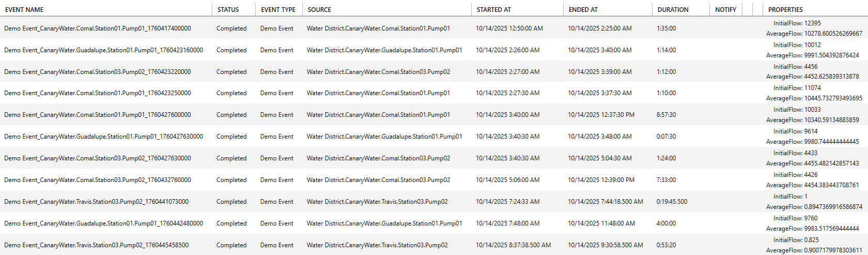Select event Travis.Station03.Pump02_1760445458500
The width and height of the screenshot is (868, 255).
point(97,245)
